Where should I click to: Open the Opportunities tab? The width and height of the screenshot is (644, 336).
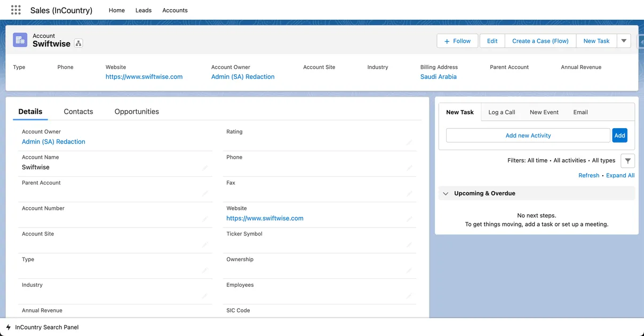pyautogui.click(x=137, y=112)
